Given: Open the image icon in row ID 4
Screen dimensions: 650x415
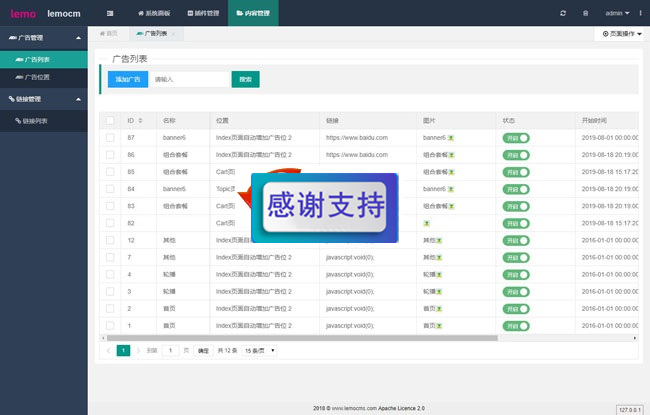Looking at the screenshot, I should tap(439, 275).
